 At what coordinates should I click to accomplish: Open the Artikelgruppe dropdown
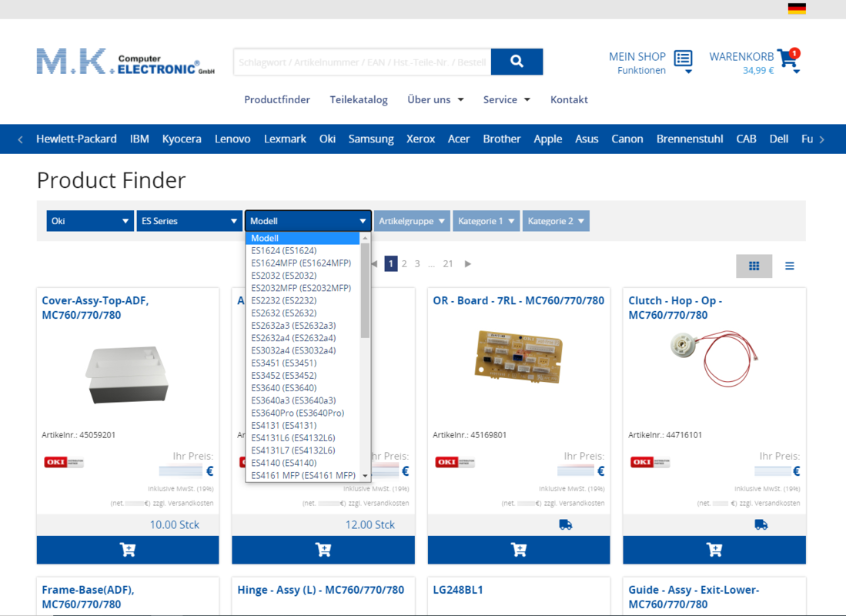[x=412, y=221]
